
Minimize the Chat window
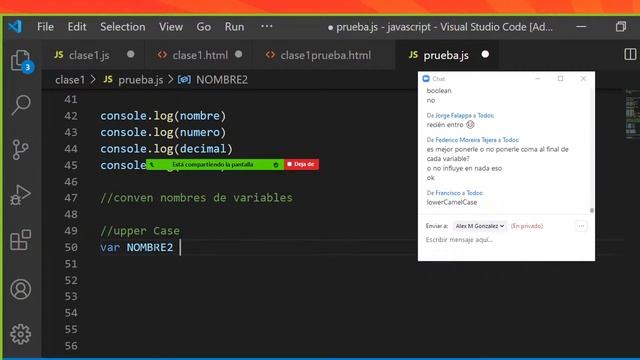[538, 78]
